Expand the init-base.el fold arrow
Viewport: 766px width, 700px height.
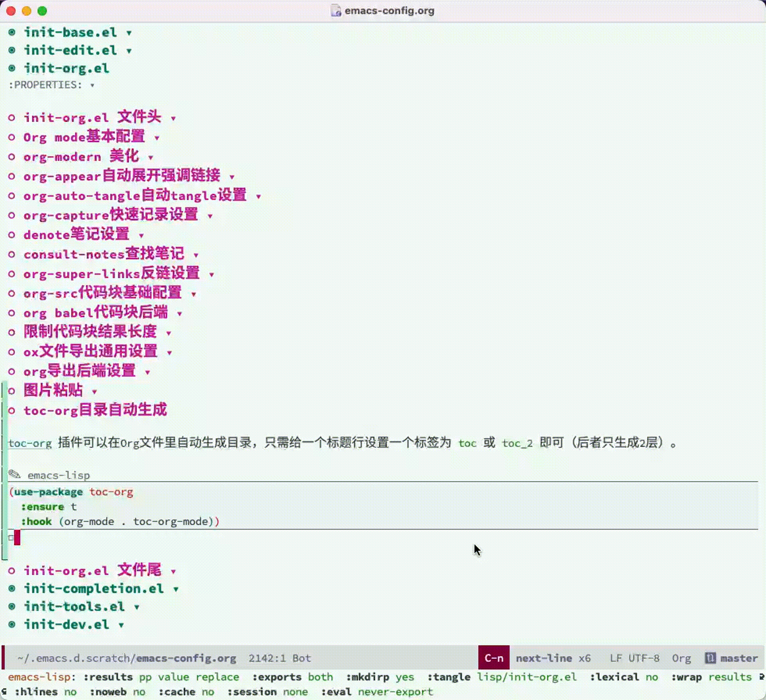click(129, 33)
